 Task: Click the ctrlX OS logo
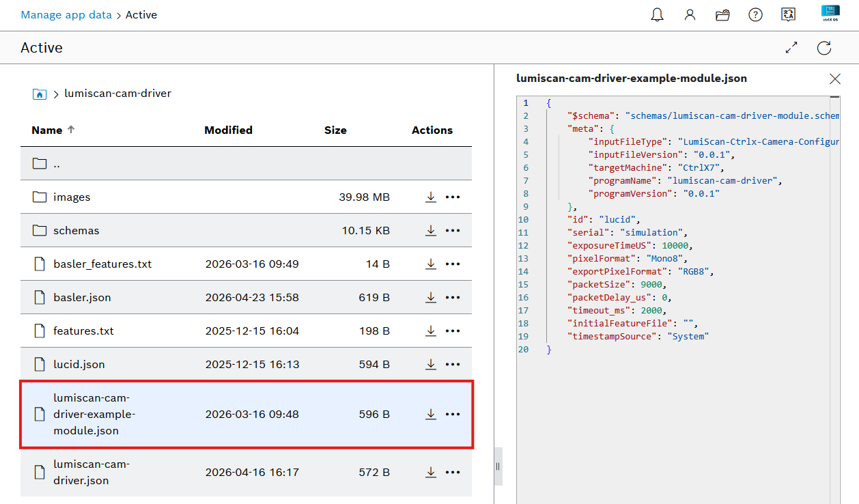[830, 14]
